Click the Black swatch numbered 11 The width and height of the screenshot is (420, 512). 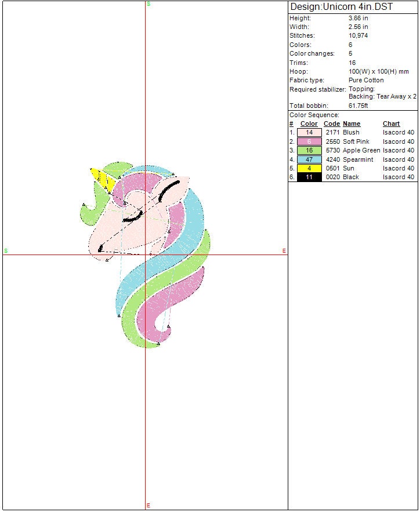pos(309,177)
